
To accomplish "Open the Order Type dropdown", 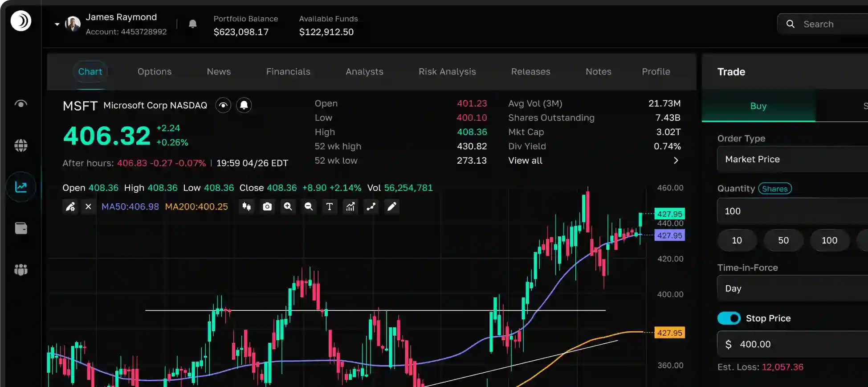I will pos(793,159).
